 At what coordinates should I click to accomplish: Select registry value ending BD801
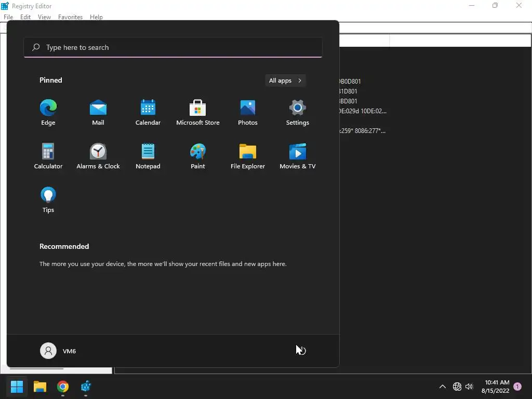pos(349,101)
